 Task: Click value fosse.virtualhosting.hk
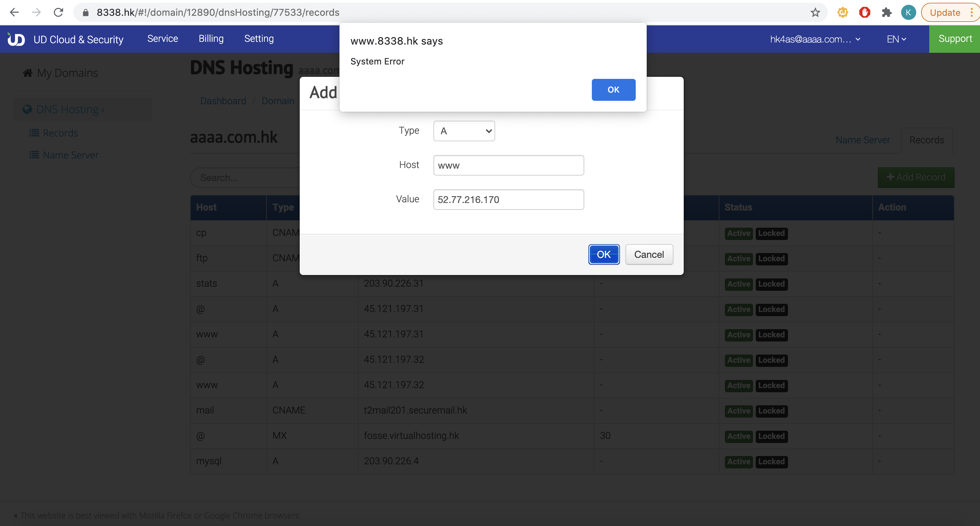[x=411, y=435]
